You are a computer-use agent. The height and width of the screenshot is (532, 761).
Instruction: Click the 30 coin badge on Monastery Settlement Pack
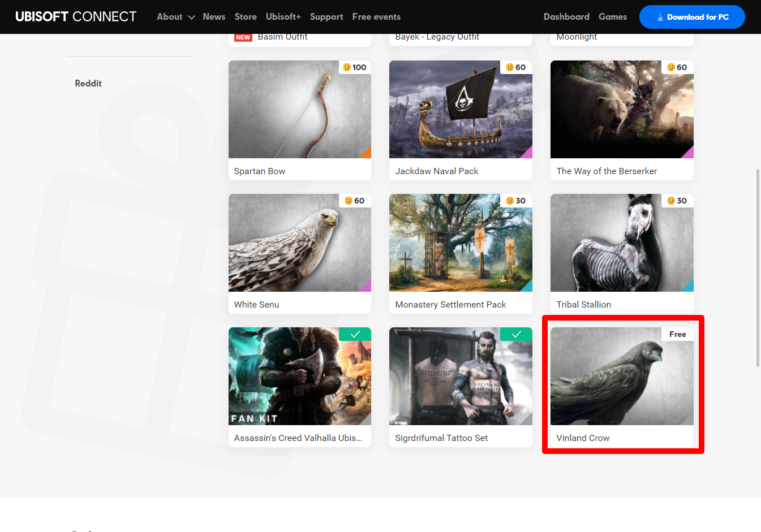(x=516, y=201)
